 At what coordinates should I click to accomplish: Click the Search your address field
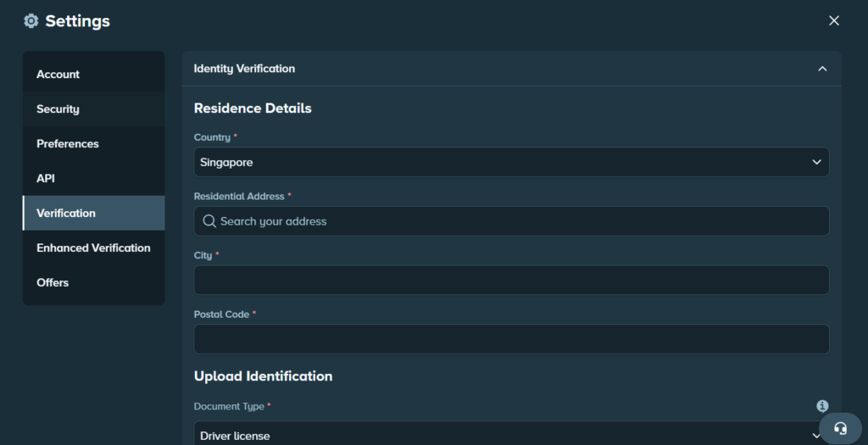(x=511, y=221)
